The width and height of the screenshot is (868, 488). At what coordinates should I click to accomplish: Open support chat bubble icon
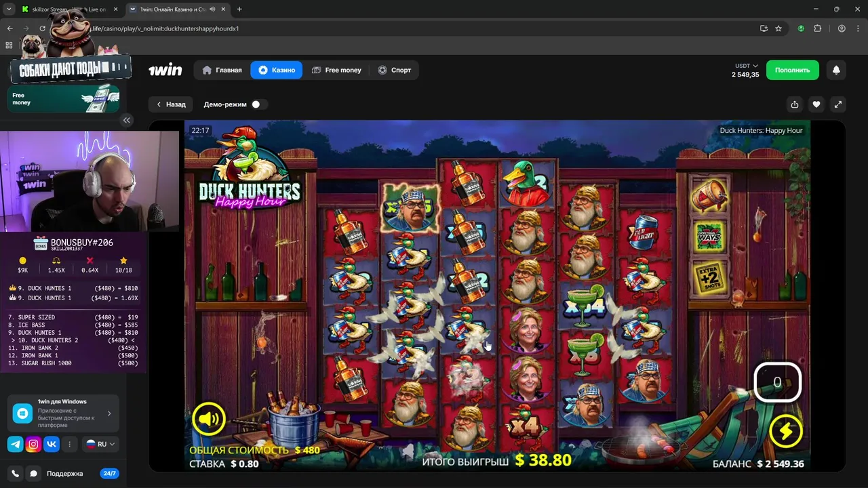33,474
